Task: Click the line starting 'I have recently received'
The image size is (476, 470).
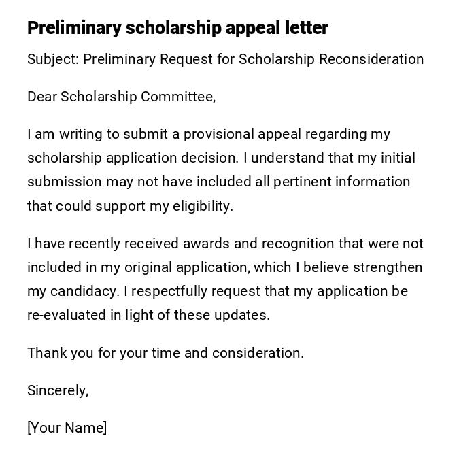Action: (225, 244)
